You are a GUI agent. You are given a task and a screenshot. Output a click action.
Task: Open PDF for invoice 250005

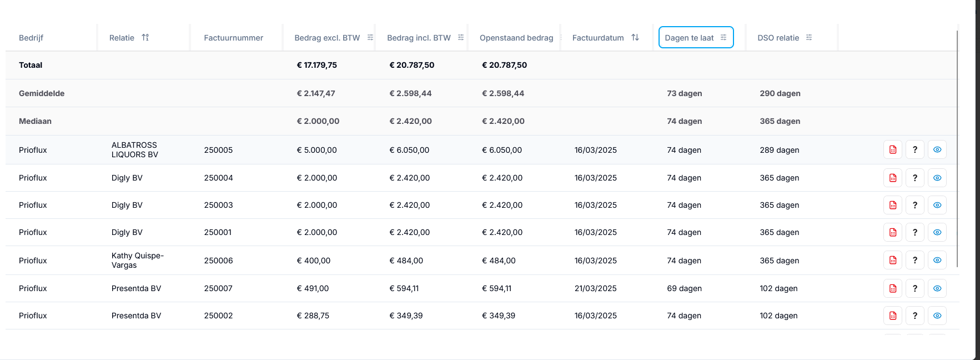893,149
